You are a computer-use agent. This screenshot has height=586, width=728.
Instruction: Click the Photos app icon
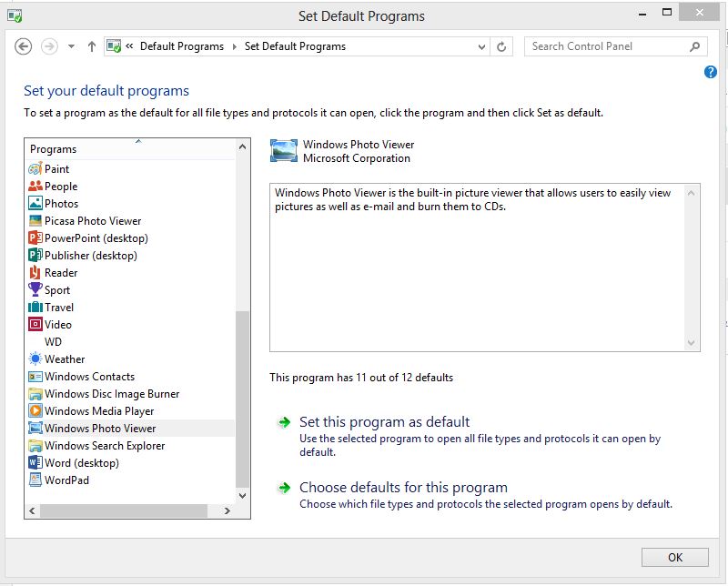[35, 204]
